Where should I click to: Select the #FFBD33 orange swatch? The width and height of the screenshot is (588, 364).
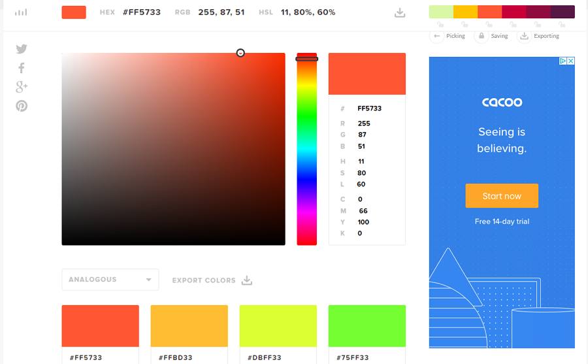tap(189, 325)
